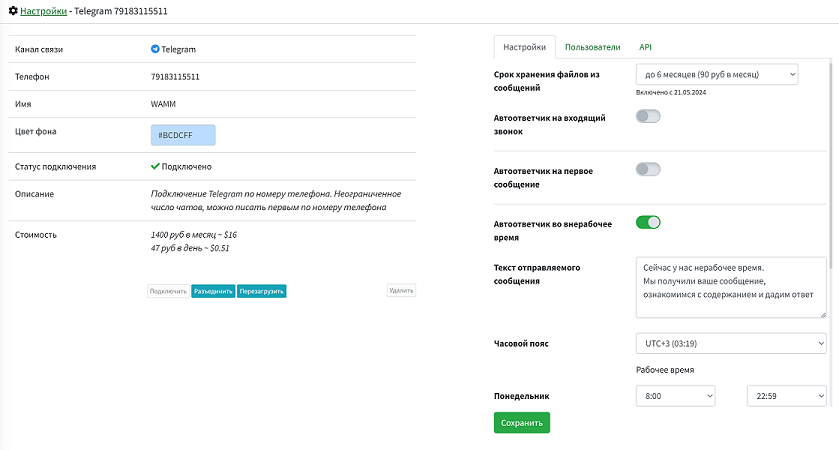The width and height of the screenshot is (839, 450).
Task: Click the 'Статус подключения' label
Action: [56, 166]
